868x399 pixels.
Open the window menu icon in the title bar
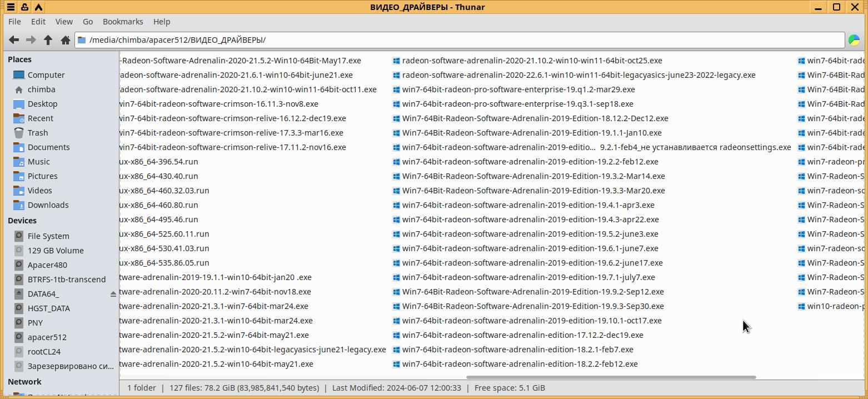click(11, 7)
